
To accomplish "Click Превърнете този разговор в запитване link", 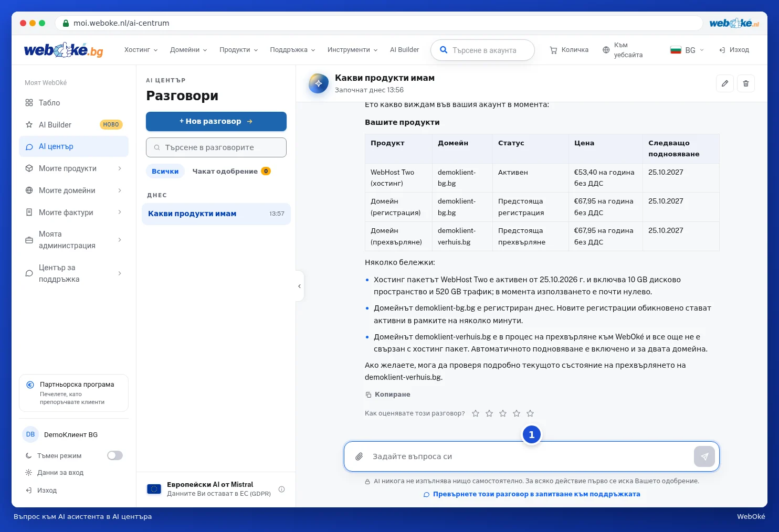I will pos(532,494).
